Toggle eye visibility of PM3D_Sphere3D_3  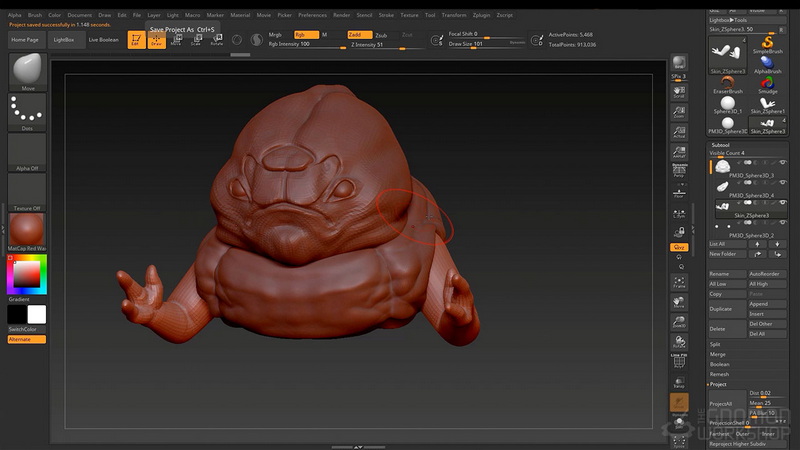click(783, 163)
